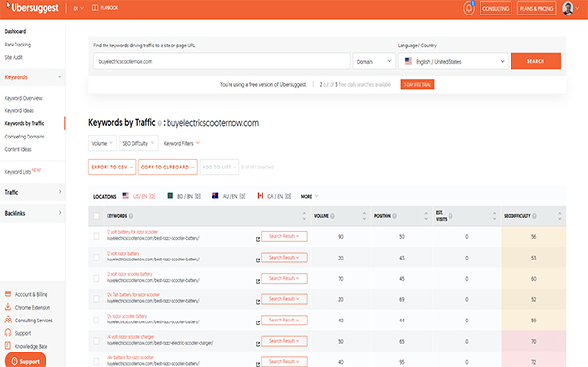Click the info icon beside EST. VISITS header

click(450, 216)
